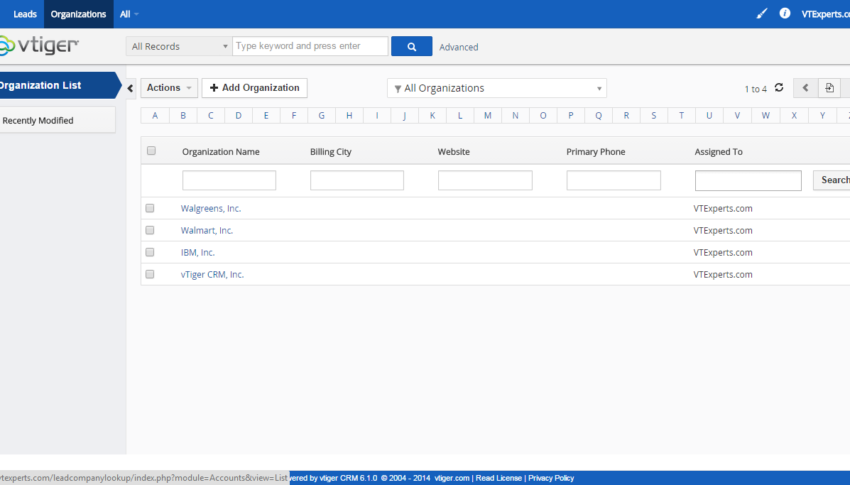Open Advanced search link
The height and width of the screenshot is (485, 850).
(x=459, y=47)
